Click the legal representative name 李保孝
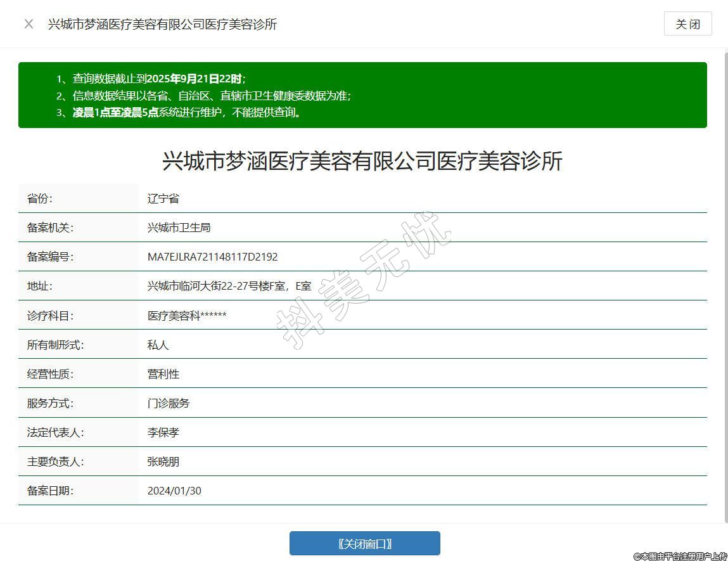728x561 pixels. click(163, 432)
